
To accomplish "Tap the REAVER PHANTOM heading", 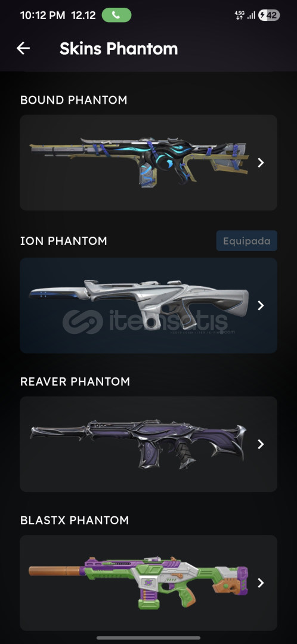I will click(x=75, y=381).
